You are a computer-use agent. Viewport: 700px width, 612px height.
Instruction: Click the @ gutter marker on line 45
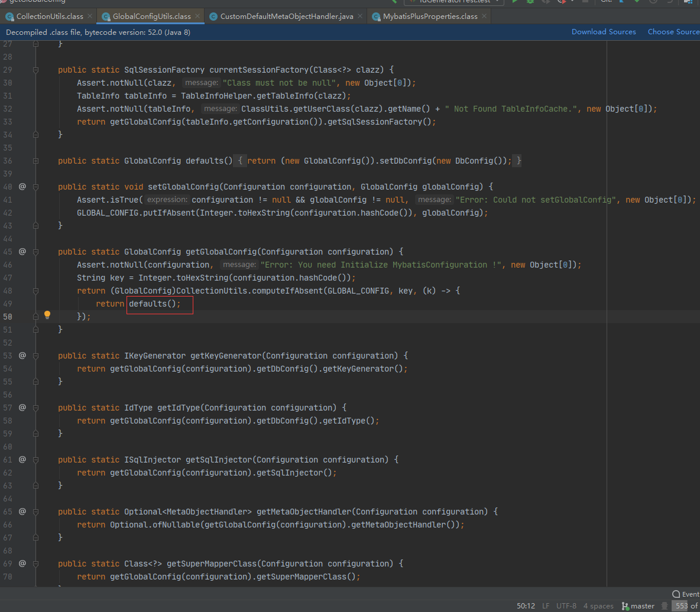[x=22, y=251]
